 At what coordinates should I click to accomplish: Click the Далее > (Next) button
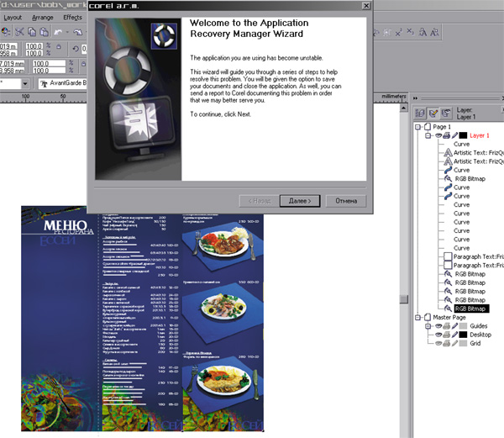[x=300, y=201]
